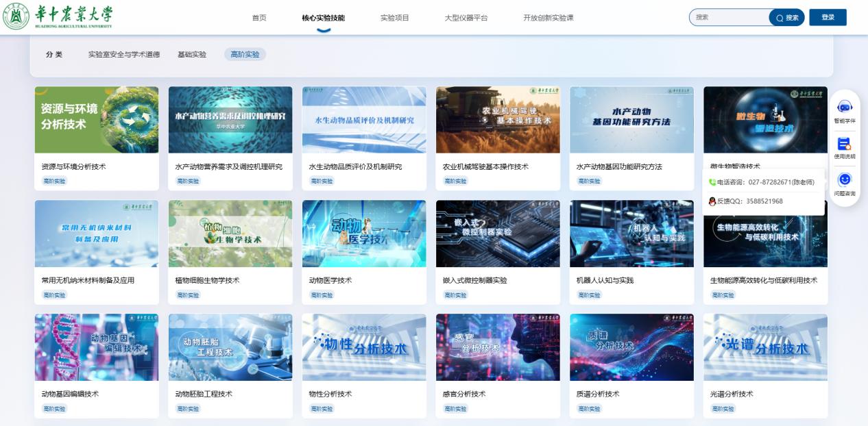Click the 使用说明 document icon
This screenshot has width=868, height=426.
[x=844, y=144]
